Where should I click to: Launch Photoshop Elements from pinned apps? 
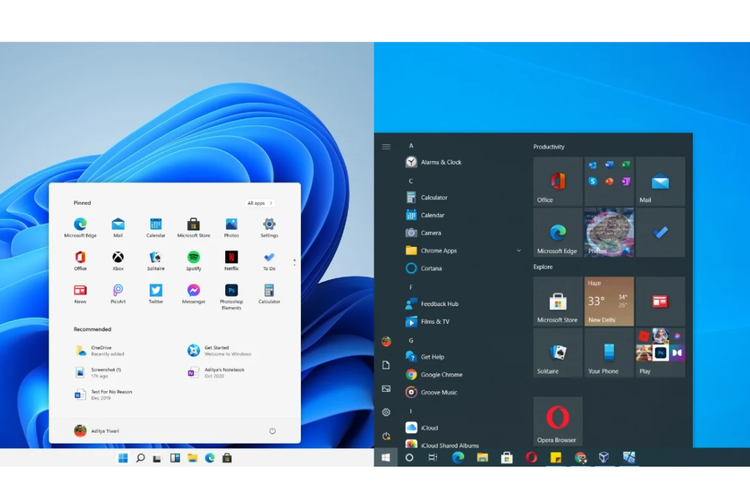pyautogui.click(x=231, y=291)
